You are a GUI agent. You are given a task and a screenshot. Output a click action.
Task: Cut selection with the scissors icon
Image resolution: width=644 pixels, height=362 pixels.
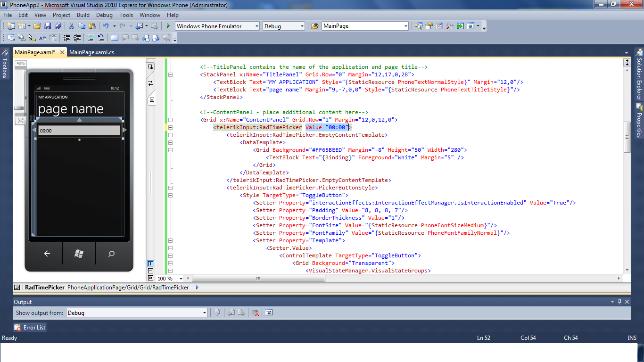[x=71, y=26]
